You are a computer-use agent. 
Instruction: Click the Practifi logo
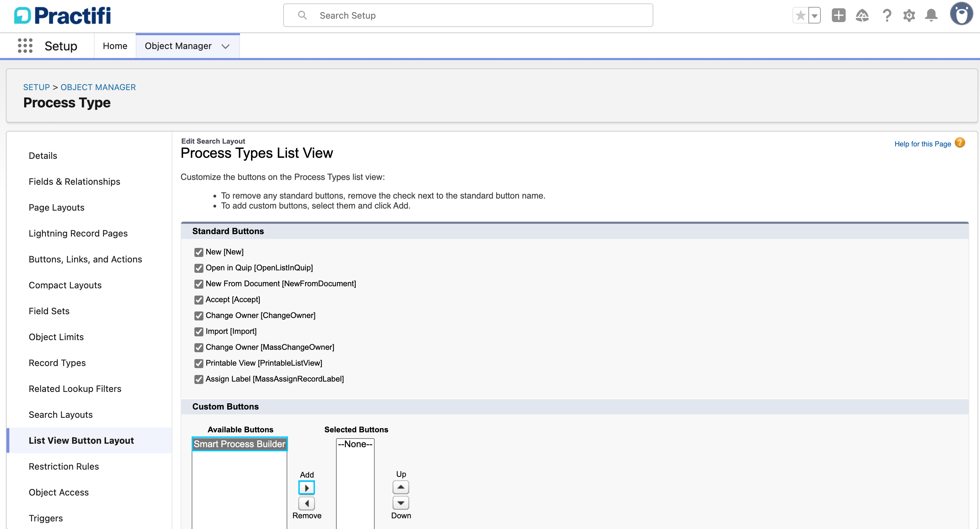pos(63,16)
